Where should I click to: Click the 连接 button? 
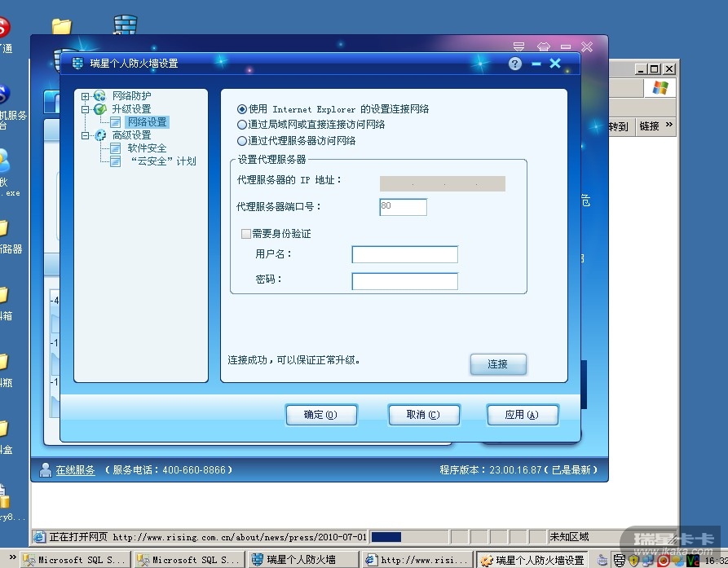[x=498, y=364]
